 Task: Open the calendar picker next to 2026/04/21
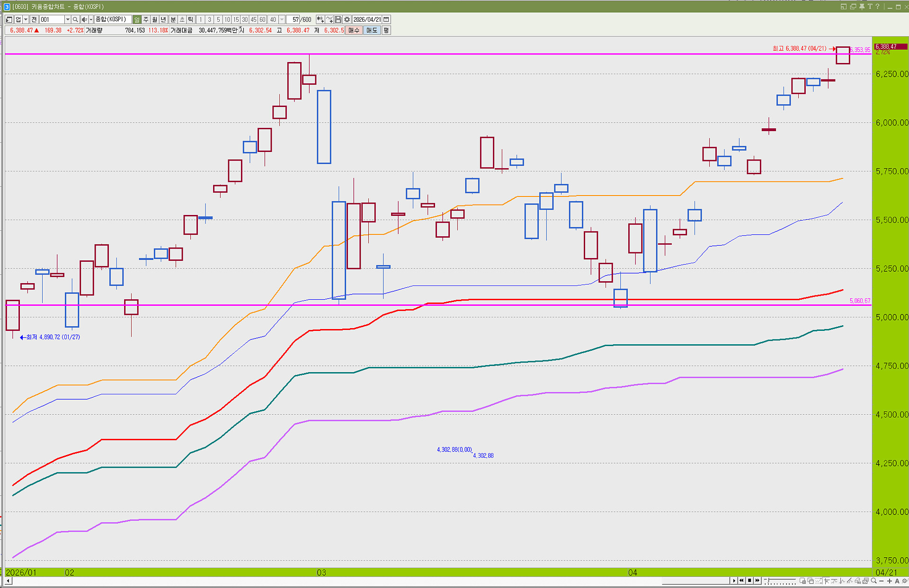[x=386, y=19]
